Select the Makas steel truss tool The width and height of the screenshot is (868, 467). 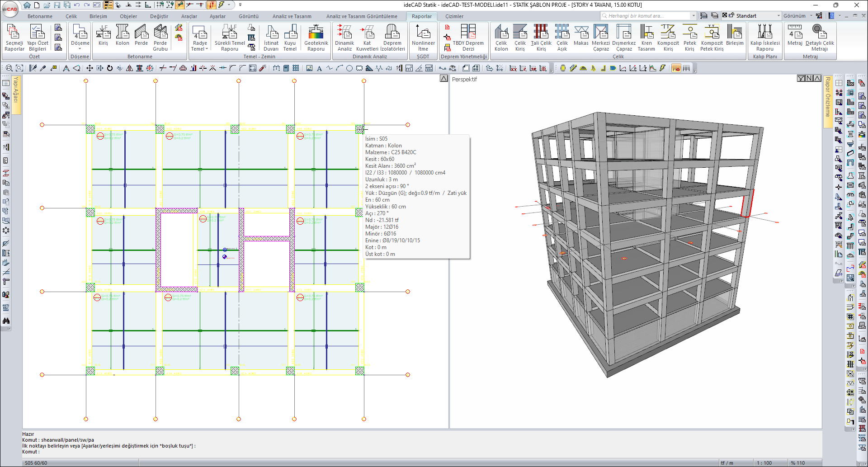pos(581,36)
